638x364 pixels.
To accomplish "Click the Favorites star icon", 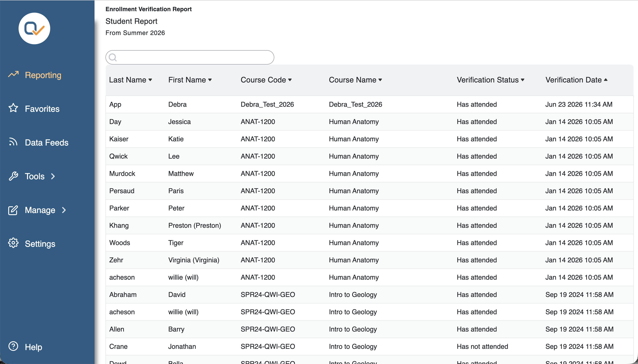I will pos(13,108).
